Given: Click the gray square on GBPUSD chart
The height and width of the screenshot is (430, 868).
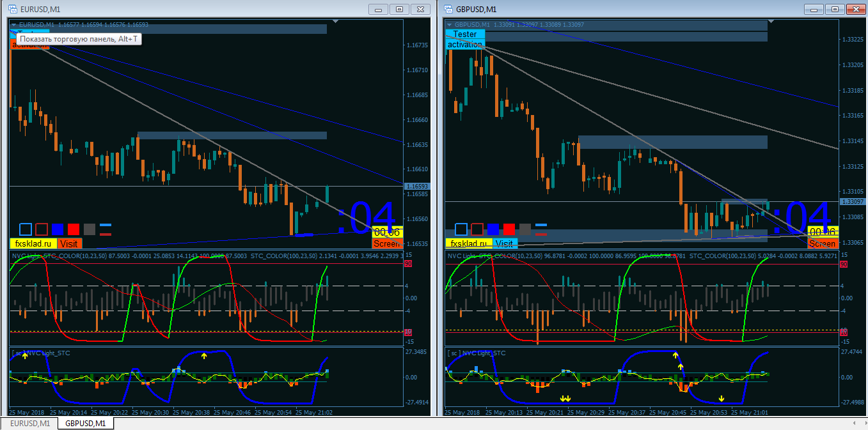Looking at the screenshot, I should pos(525,229).
